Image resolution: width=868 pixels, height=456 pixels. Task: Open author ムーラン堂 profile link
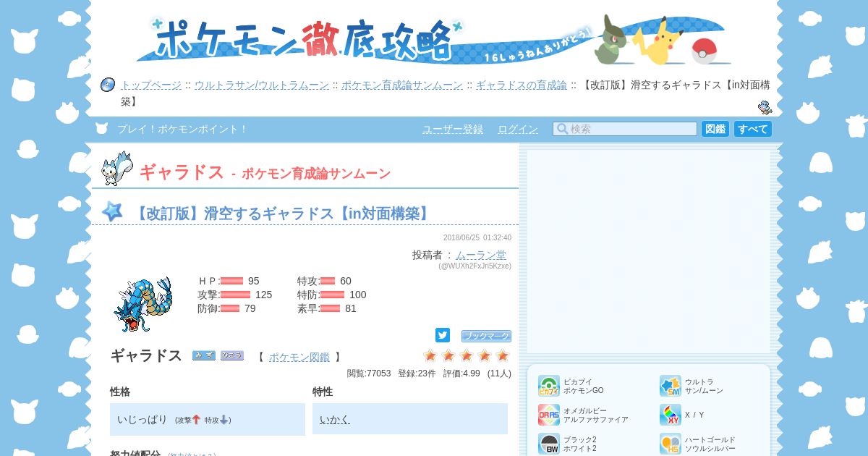[x=481, y=255]
